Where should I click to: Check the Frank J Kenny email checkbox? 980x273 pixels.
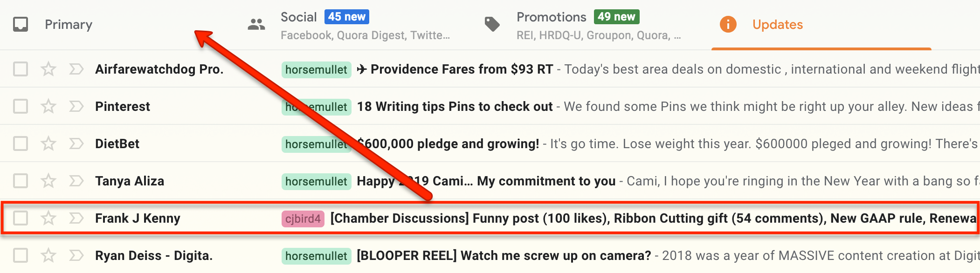click(x=21, y=218)
